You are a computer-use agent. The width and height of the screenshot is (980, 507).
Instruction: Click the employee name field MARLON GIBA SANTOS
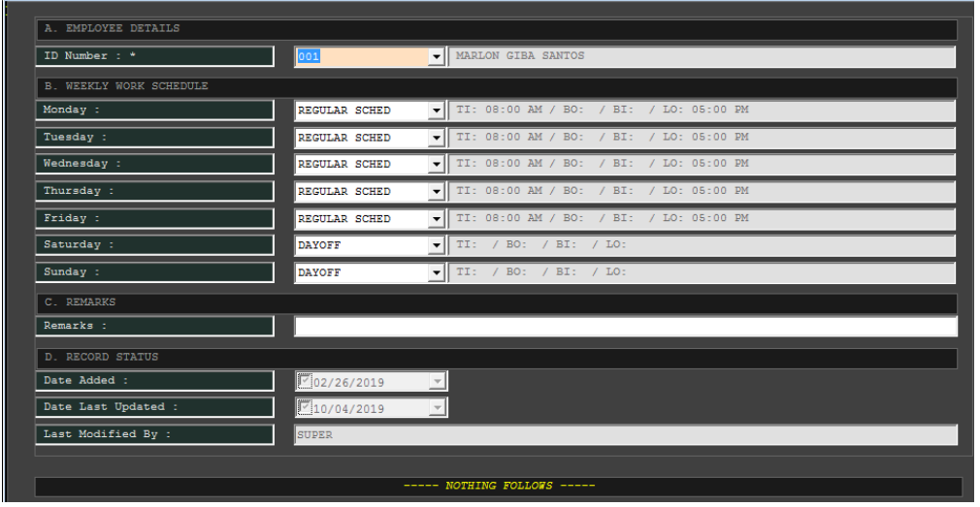[702, 57]
